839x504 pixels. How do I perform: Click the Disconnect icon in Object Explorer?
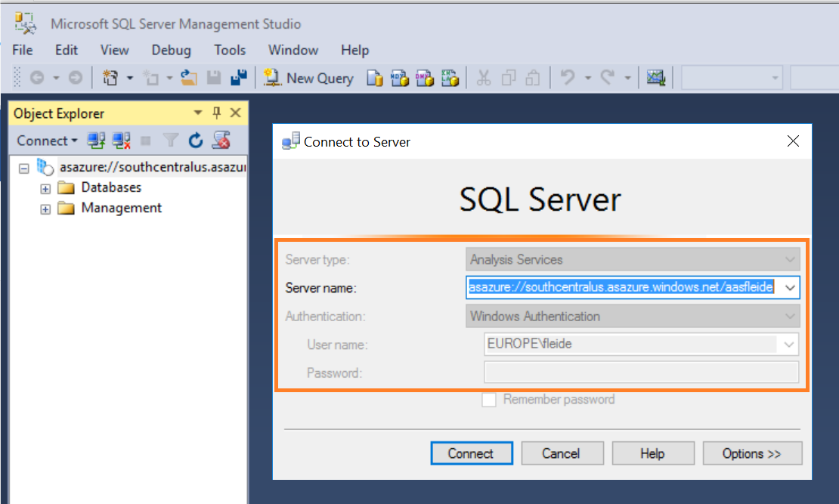coord(121,141)
